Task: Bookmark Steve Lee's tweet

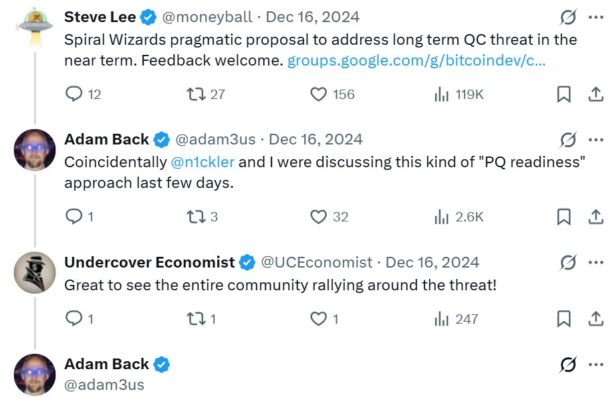Action: pos(564,94)
